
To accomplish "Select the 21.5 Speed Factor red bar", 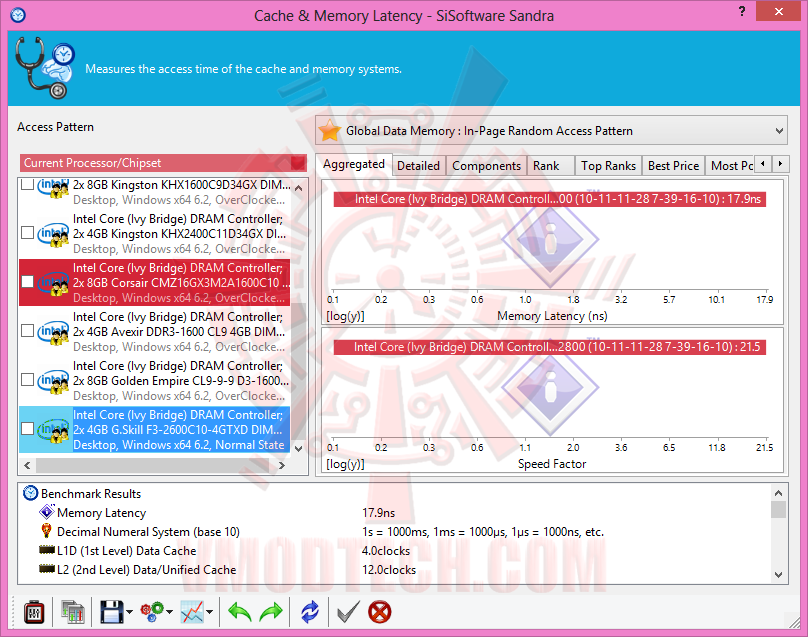I will (x=550, y=347).
